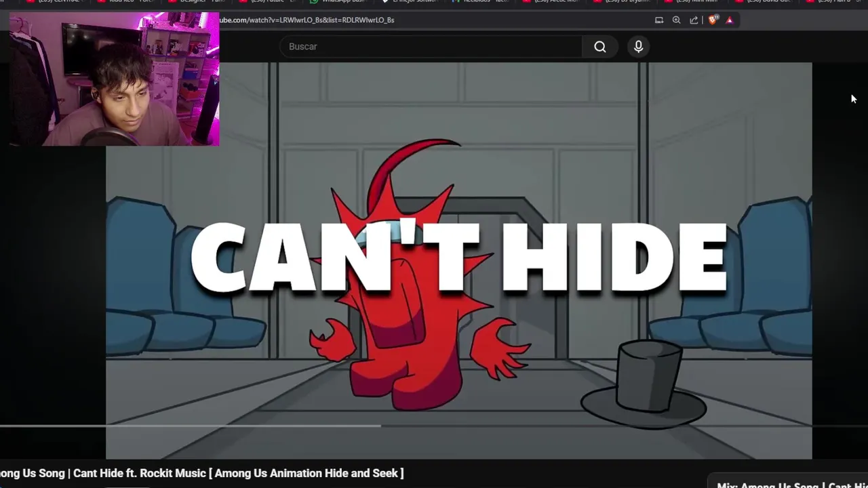This screenshot has height=488, width=868.
Task: Focus the Buscar search field
Action: point(431,46)
